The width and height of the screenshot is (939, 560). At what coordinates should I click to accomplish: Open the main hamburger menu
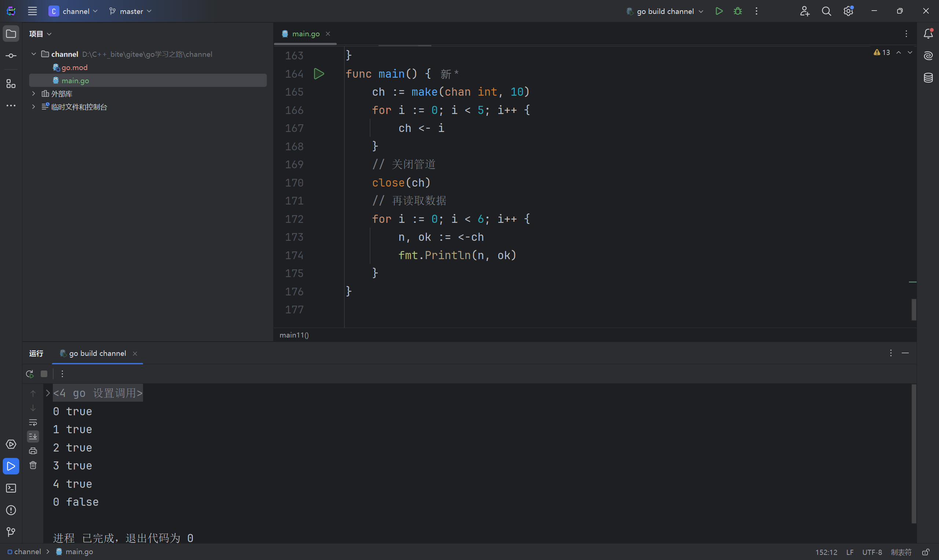click(33, 11)
